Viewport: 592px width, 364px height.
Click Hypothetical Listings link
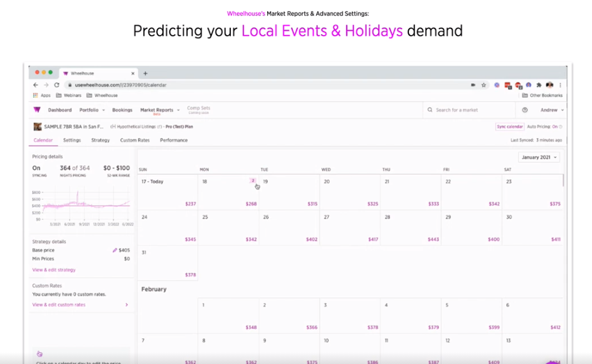[136, 127]
